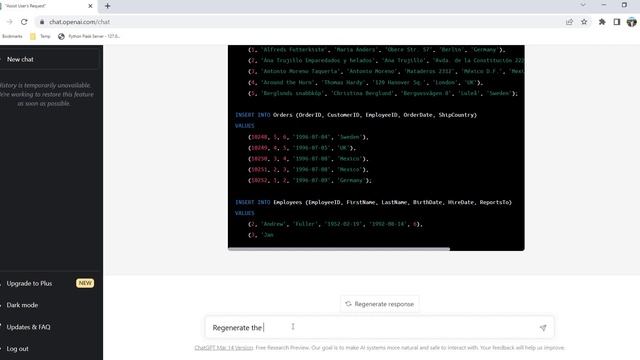
Task: Open a new browser tab with plus icon
Action: pos(107,6)
